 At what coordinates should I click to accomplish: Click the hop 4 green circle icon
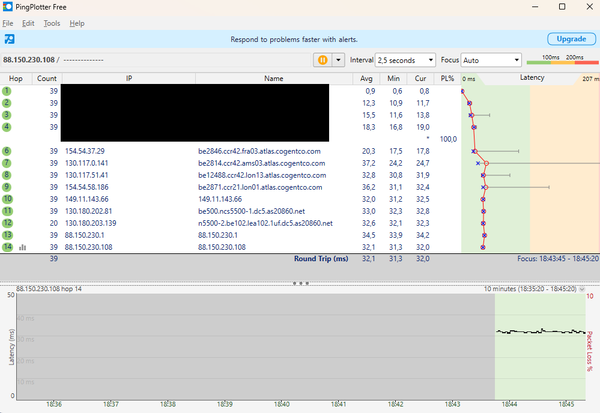click(7, 127)
